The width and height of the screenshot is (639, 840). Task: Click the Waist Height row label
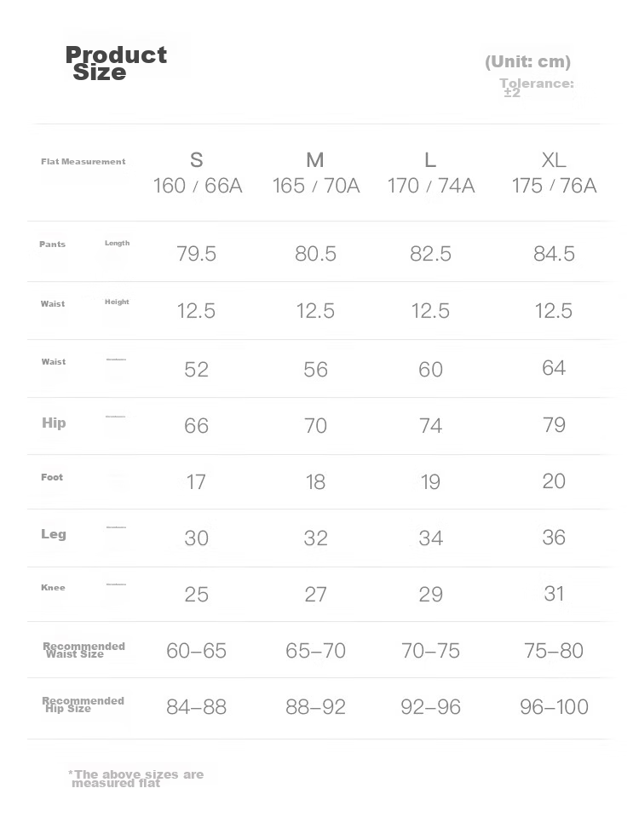(84, 302)
